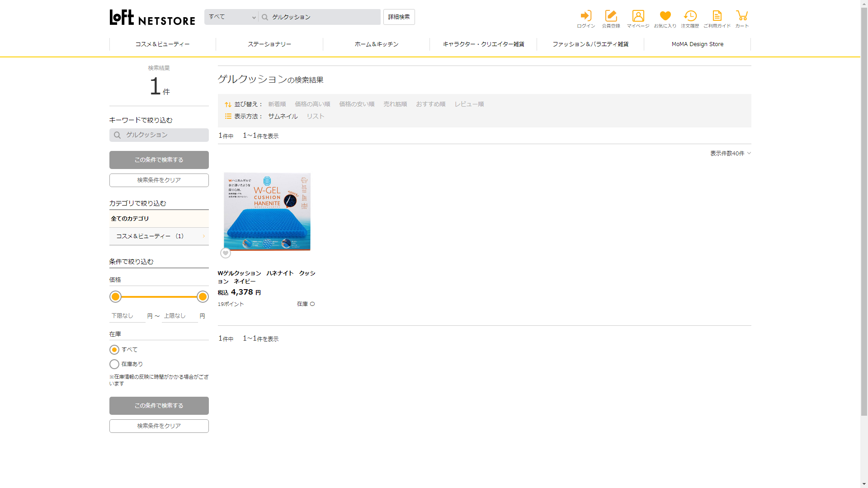
Task: Click the right price slider handle
Action: pos(203,297)
